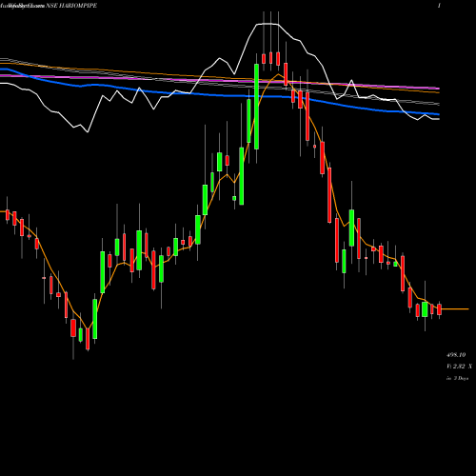Viewport: 476px width, 476px height.
Task: Click the V: 2.82 X volume label
Action: click(459, 367)
